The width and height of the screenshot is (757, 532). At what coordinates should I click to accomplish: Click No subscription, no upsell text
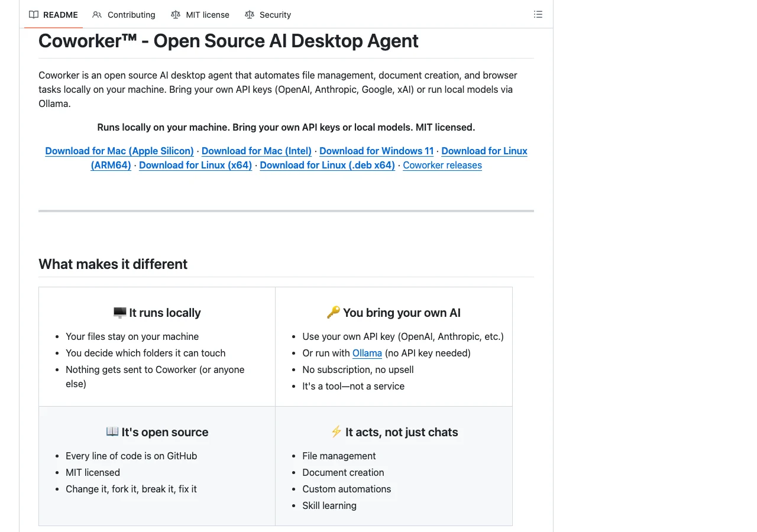coord(358,369)
